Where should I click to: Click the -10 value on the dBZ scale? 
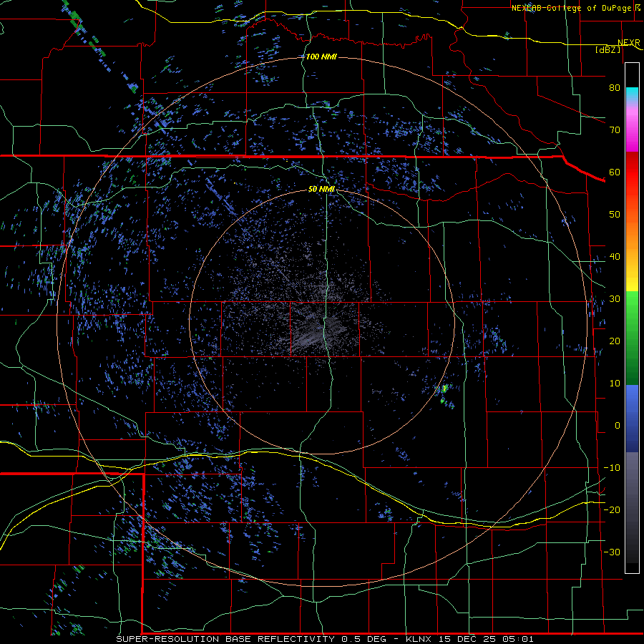coord(612,468)
